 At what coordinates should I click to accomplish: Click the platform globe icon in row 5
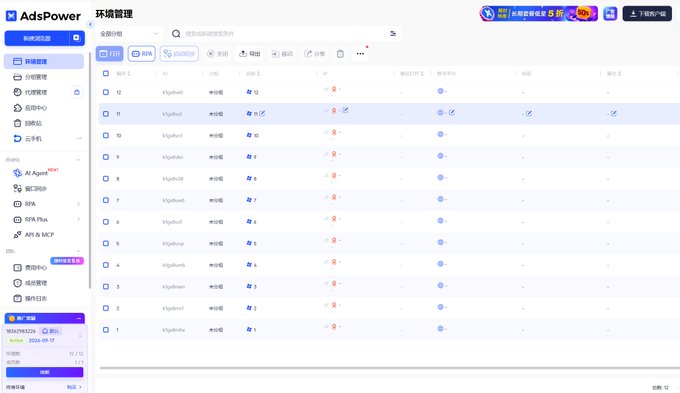pyautogui.click(x=440, y=242)
